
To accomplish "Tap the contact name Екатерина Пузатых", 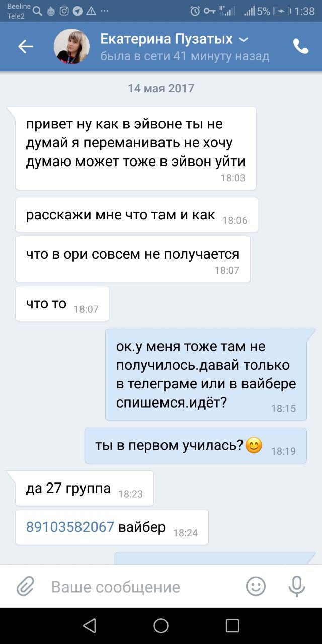I will [x=167, y=39].
